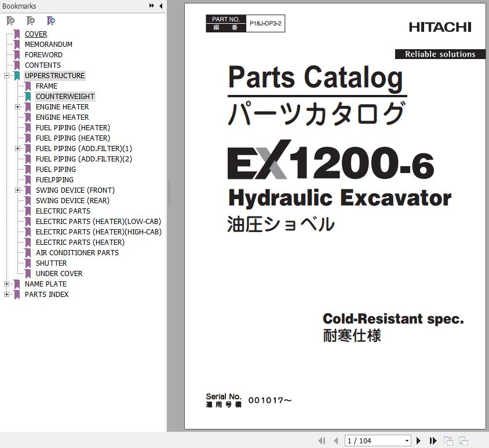The image size is (489, 448).
Task: Open the SWING DEVICE (REAR) bookmark
Action: coord(72,201)
